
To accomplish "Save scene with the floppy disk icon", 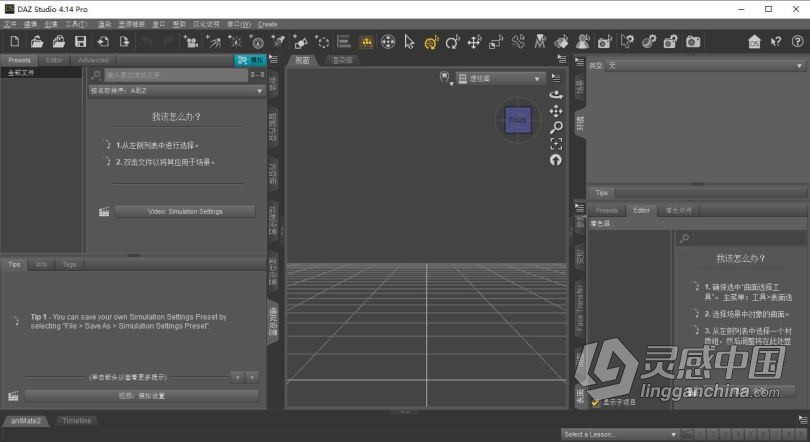I will pyautogui.click(x=81, y=41).
